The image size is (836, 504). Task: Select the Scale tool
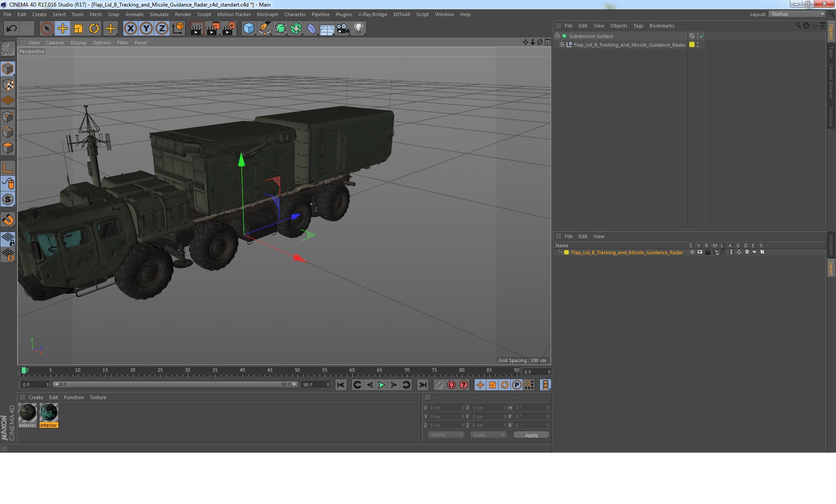[78, 29]
